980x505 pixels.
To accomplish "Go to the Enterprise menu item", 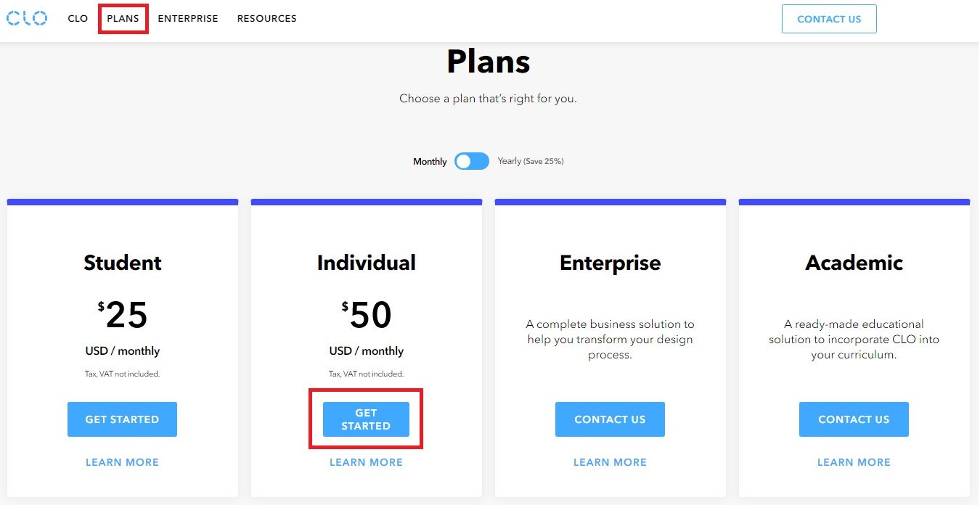I will point(188,19).
